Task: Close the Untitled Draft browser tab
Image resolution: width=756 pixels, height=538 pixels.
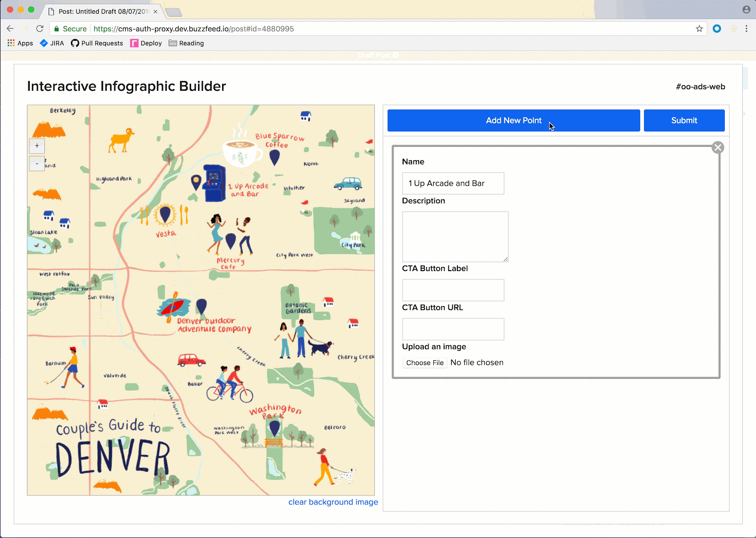Action: point(155,11)
